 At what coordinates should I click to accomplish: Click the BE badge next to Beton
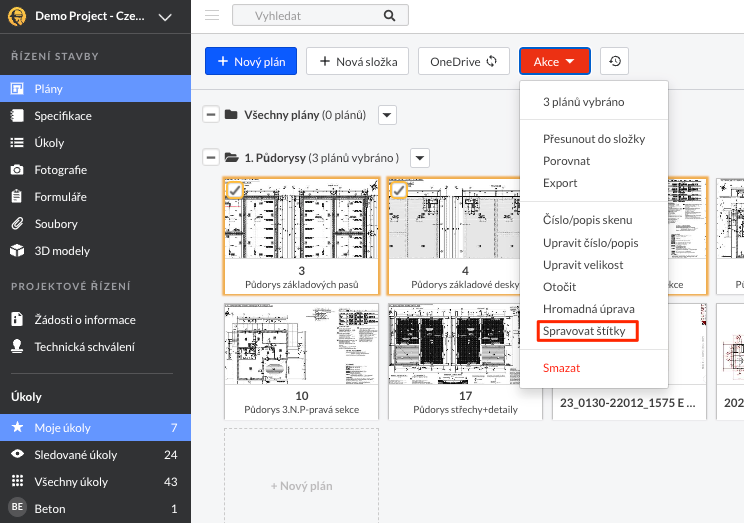[x=17, y=508]
